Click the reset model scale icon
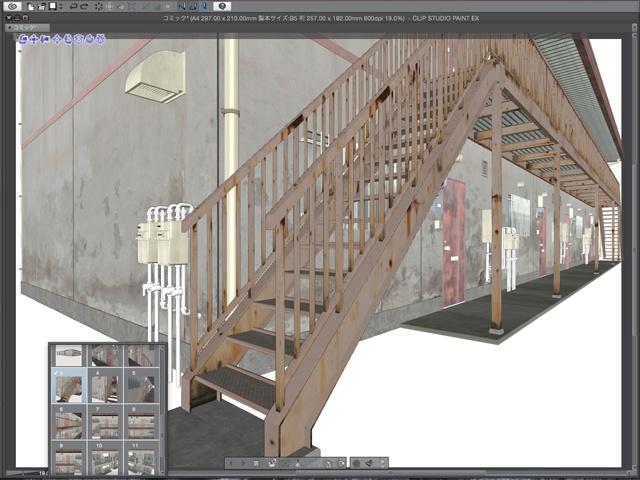 327,463
